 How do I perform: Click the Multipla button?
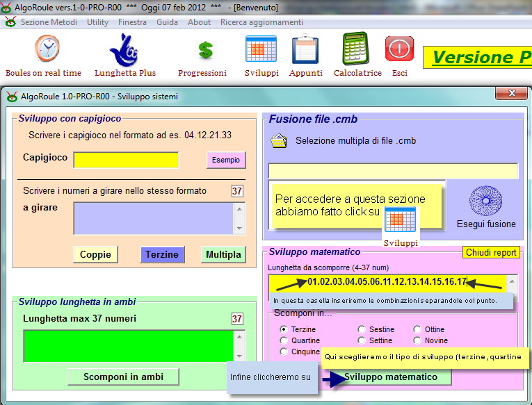[x=223, y=254]
